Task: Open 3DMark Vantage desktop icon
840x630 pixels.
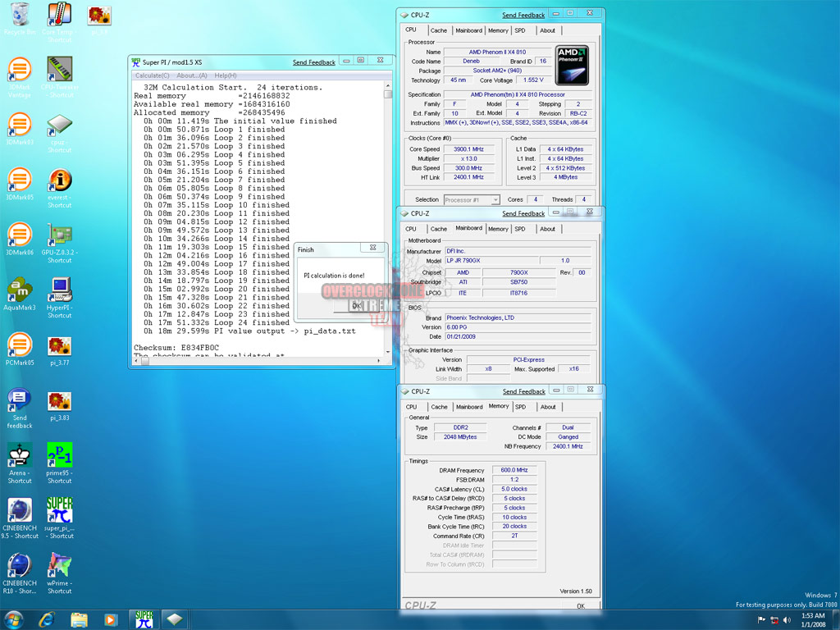Action: click(20, 76)
